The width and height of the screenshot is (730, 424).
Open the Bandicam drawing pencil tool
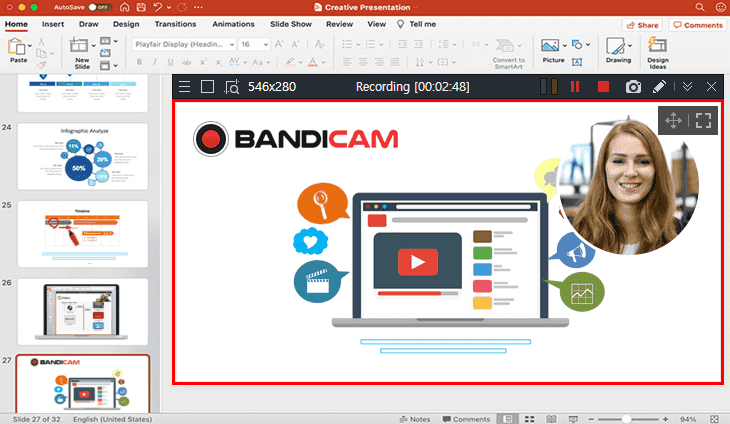[659, 87]
